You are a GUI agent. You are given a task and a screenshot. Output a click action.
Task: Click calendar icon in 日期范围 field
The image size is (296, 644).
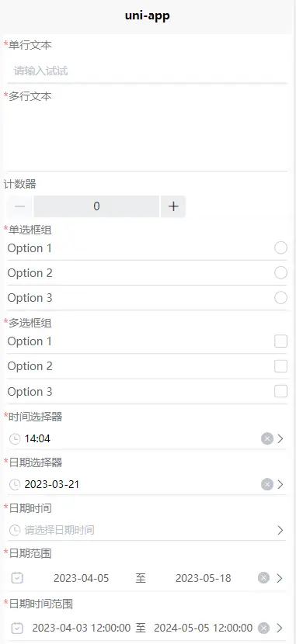point(17,578)
